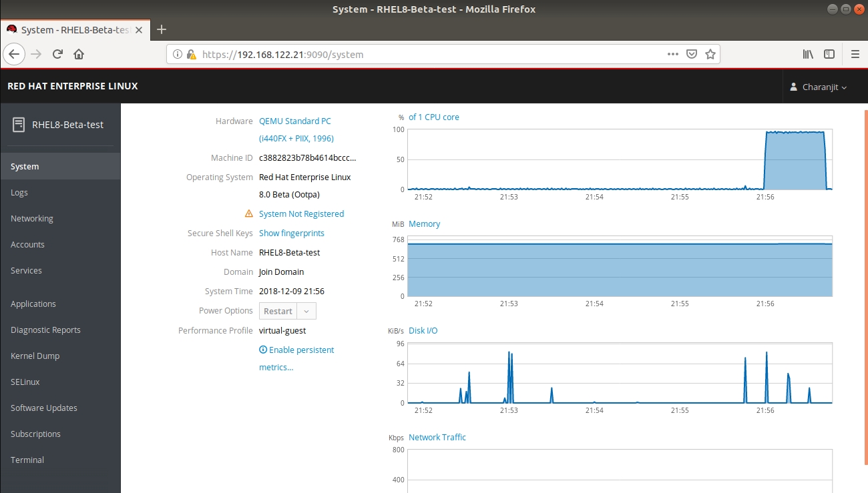
Task: Open a new browser tab
Action: point(161,29)
